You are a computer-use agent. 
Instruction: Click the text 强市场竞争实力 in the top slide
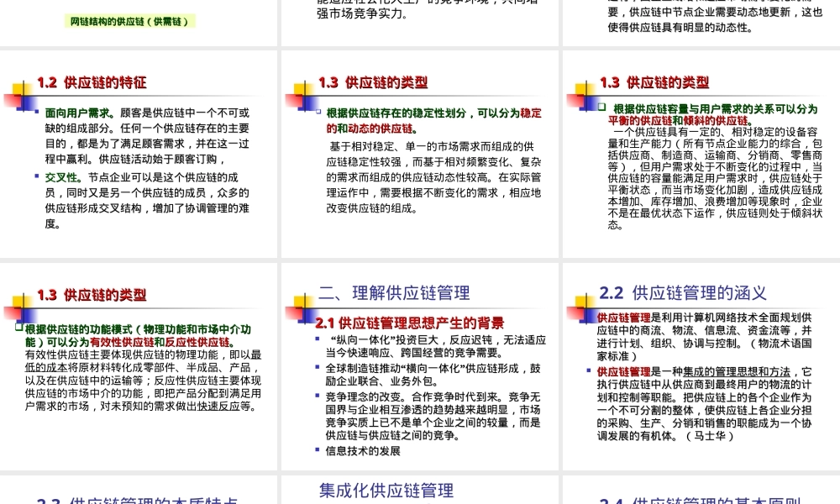pyautogui.click(x=362, y=13)
